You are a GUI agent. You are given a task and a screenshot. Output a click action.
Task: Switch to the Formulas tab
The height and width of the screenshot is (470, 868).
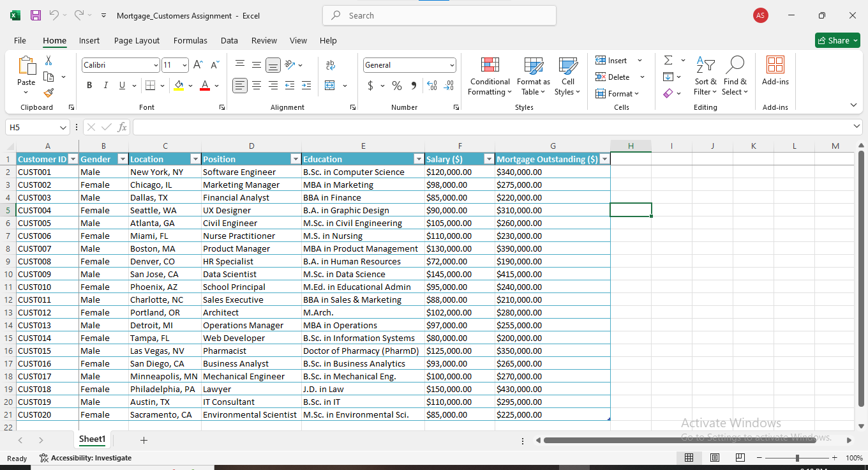(190, 40)
